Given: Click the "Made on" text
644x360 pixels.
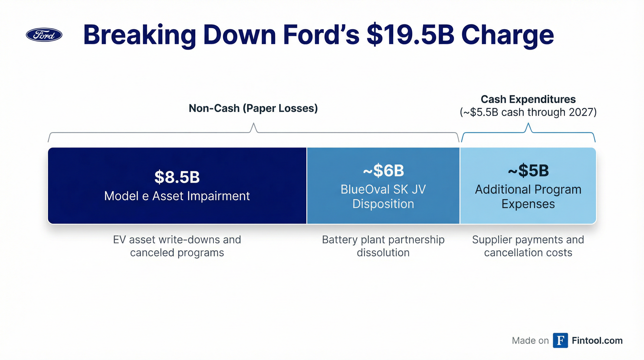Looking at the screenshot, I should 530,341.
